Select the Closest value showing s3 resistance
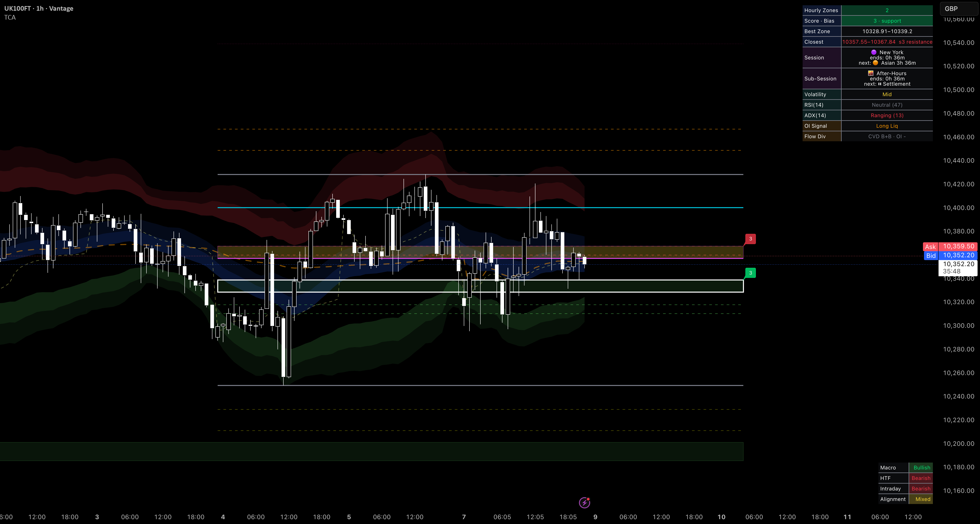The height and width of the screenshot is (524, 980). click(887, 42)
